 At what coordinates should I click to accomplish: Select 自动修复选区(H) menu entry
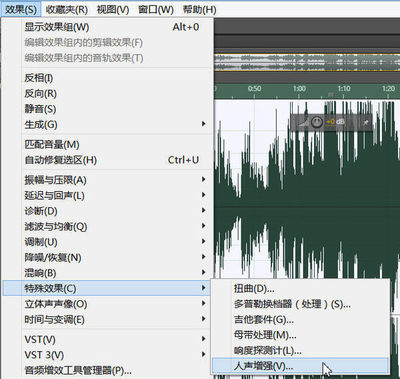(x=107, y=160)
